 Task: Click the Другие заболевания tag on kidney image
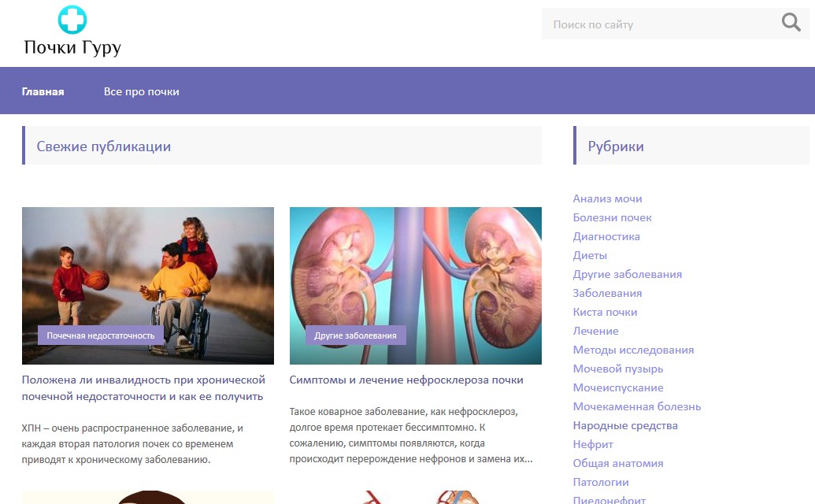[355, 335]
